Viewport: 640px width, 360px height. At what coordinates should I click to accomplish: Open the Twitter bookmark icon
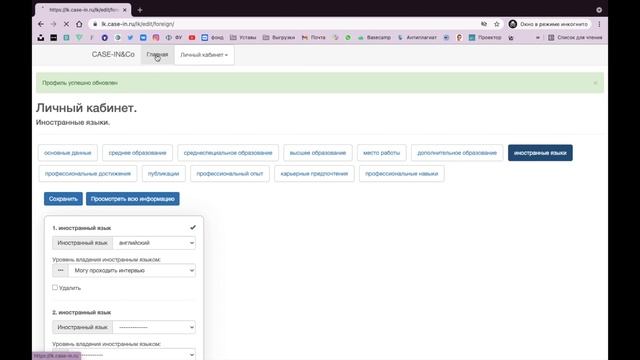click(130, 38)
